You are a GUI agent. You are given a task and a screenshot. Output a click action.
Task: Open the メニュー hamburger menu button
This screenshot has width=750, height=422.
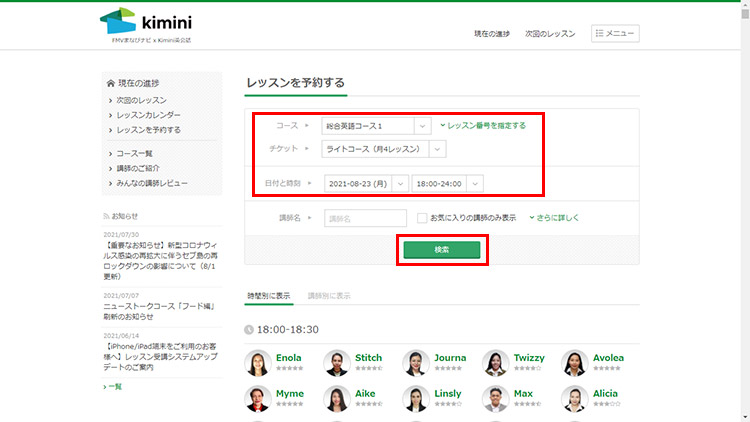click(615, 34)
